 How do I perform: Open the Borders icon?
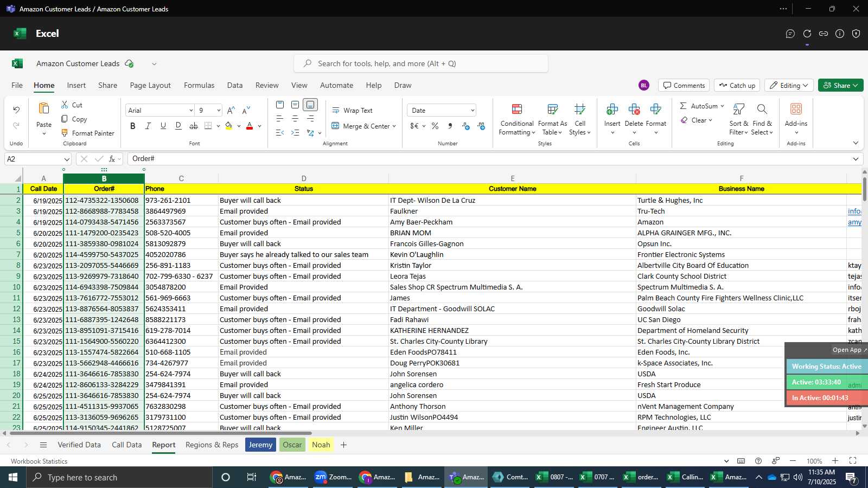208,126
